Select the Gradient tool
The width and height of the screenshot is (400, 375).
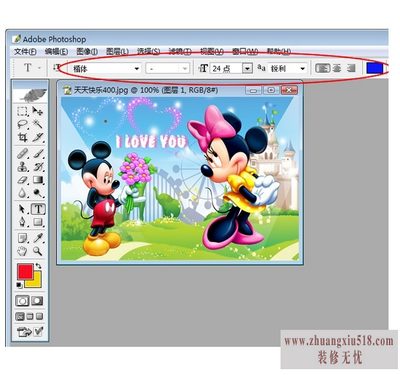pyautogui.click(x=37, y=180)
